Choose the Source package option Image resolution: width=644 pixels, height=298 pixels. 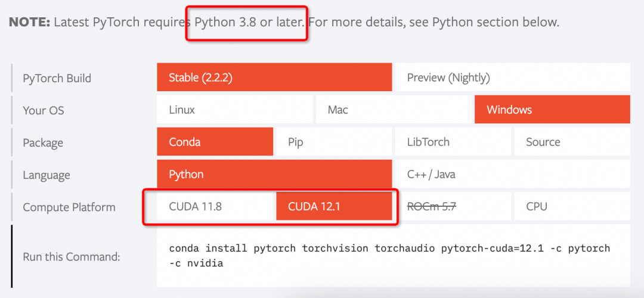572,142
